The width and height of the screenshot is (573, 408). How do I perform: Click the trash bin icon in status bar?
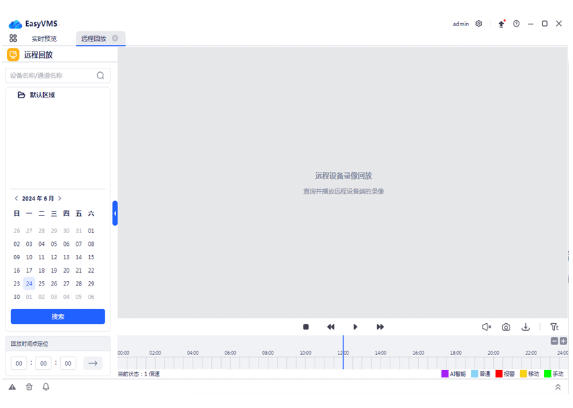click(x=29, y=387)
